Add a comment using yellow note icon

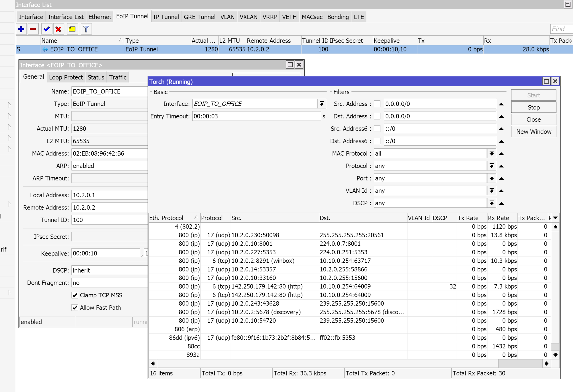coord(72,29)
